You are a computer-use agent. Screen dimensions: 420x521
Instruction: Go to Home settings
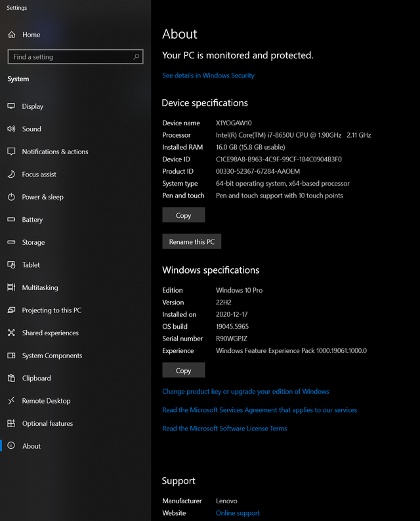(31, 35)
